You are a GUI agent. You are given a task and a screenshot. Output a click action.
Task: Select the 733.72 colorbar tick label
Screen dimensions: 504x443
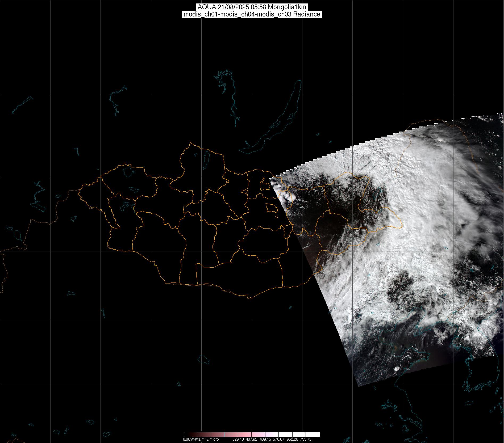pos(306,439)
